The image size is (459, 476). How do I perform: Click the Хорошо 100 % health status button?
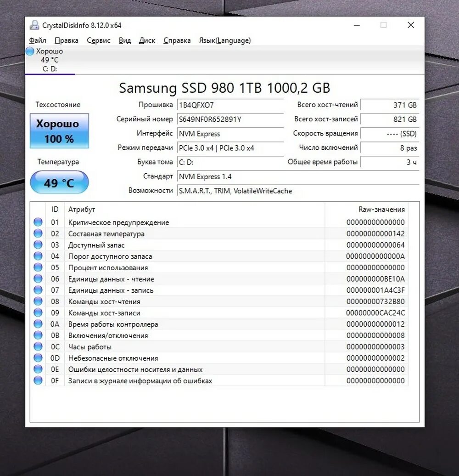click(59, 131)
